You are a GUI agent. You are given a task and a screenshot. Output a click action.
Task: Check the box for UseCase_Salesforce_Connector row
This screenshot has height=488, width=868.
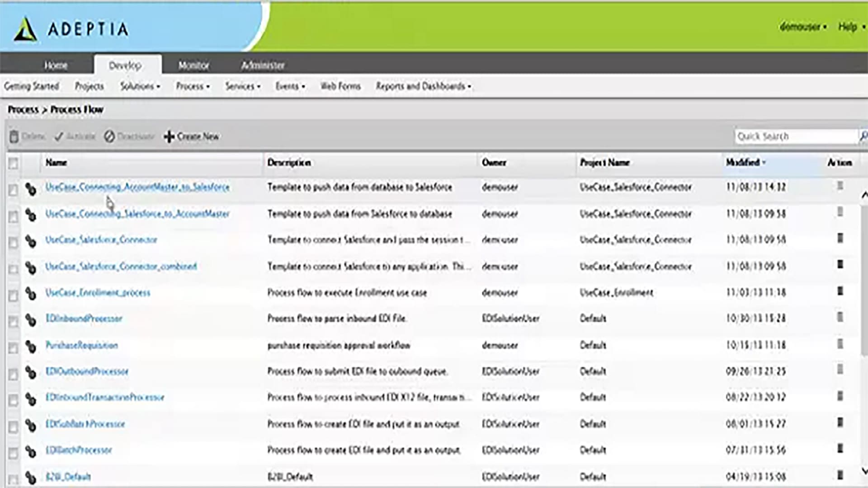pyautogui.click(x=13, y=243)
